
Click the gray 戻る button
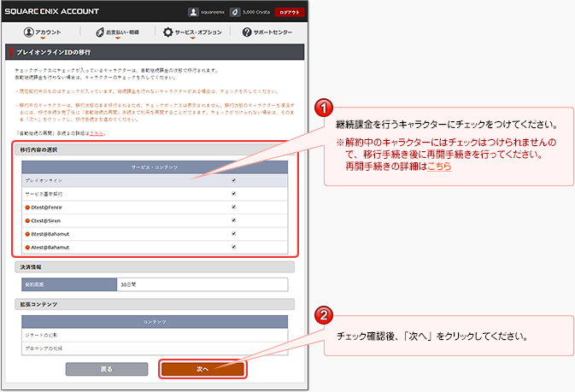pos(107,369)
